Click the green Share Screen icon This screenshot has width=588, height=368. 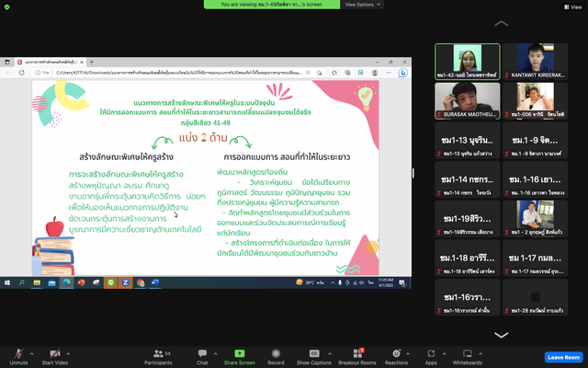[239, 352]
